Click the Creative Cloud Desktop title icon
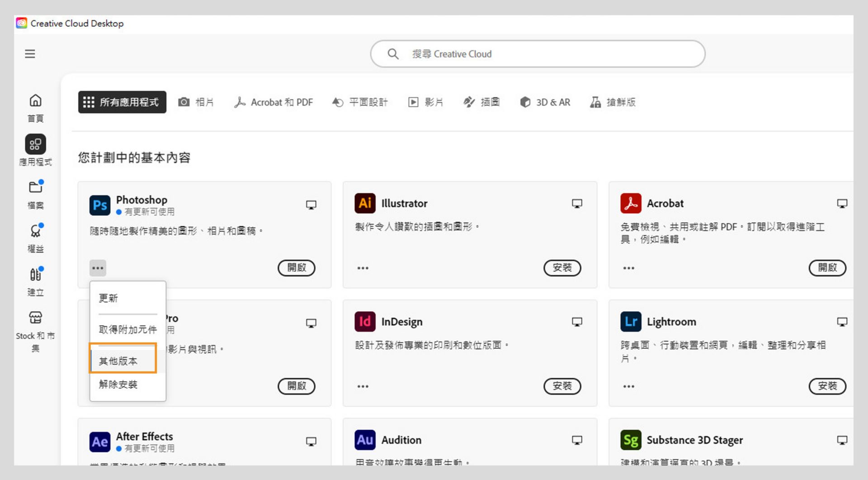This screenshot has height=480, width=868. [x=21, y=23]
